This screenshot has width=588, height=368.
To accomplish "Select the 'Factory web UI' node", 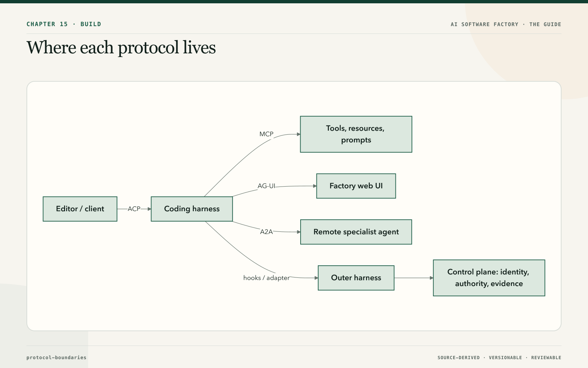I will coord(356,186).
